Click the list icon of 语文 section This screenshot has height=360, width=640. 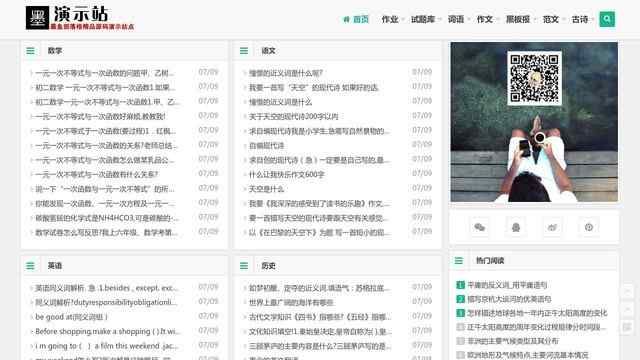[244, 51]
